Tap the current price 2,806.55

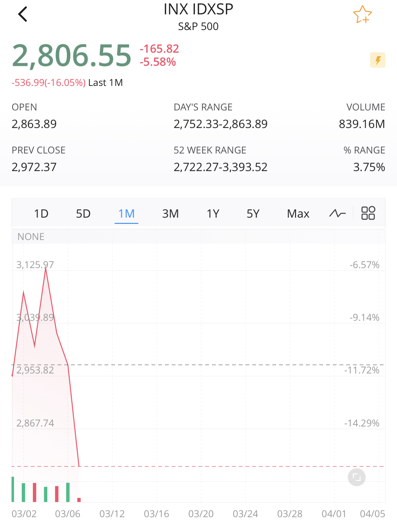click(72, 56)
